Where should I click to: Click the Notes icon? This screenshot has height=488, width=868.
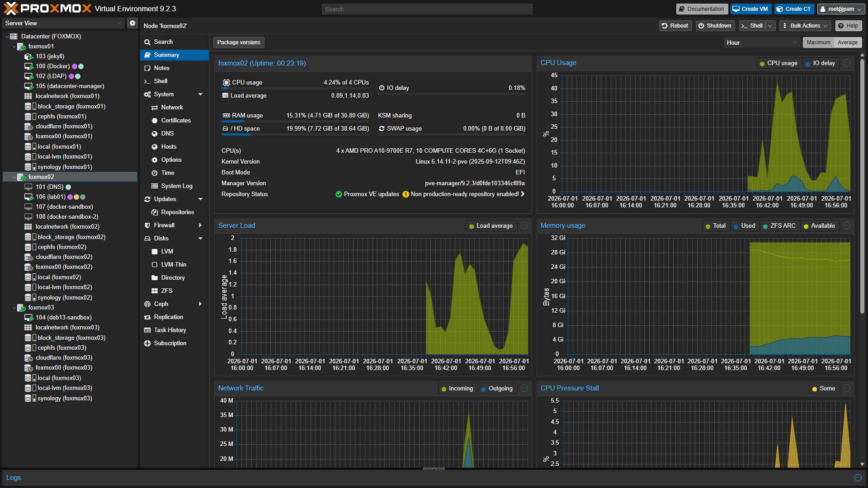pyautogui.click(x=147, y=68)
